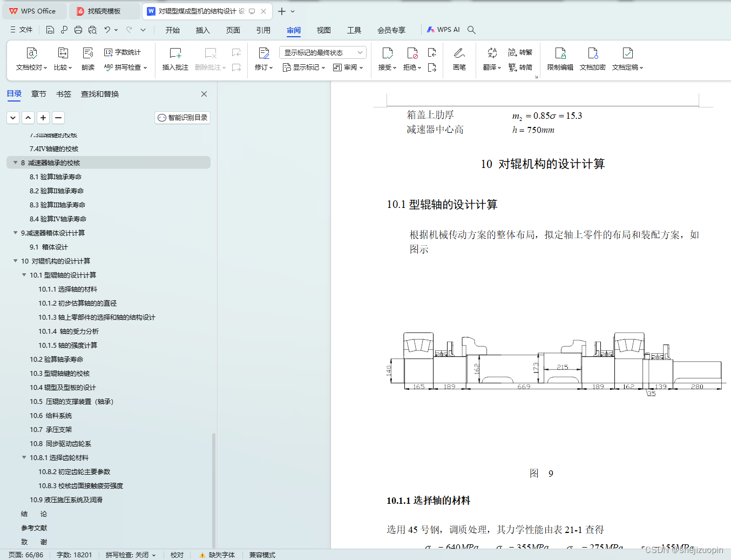The height and width of the screenshot is (560, 731).
Task: Add an outline level with plus button
Action: tap(44, 118)
